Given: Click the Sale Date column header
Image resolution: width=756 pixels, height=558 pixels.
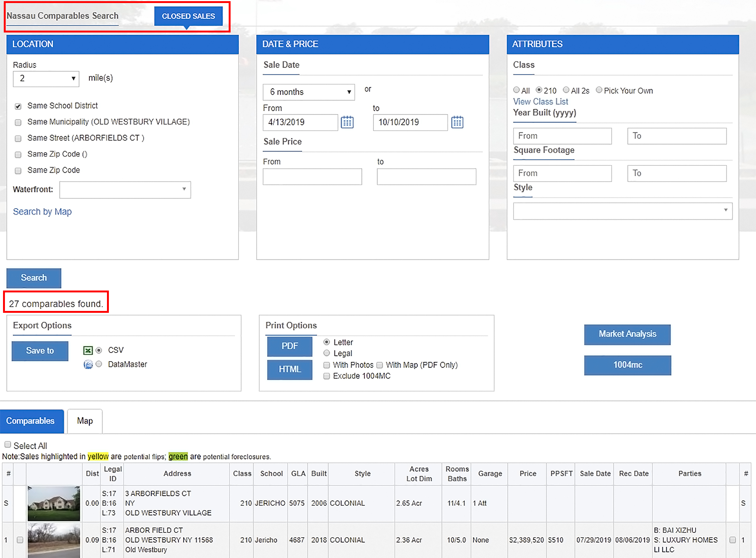Looking at the screenshot, I should coord(595,474).
